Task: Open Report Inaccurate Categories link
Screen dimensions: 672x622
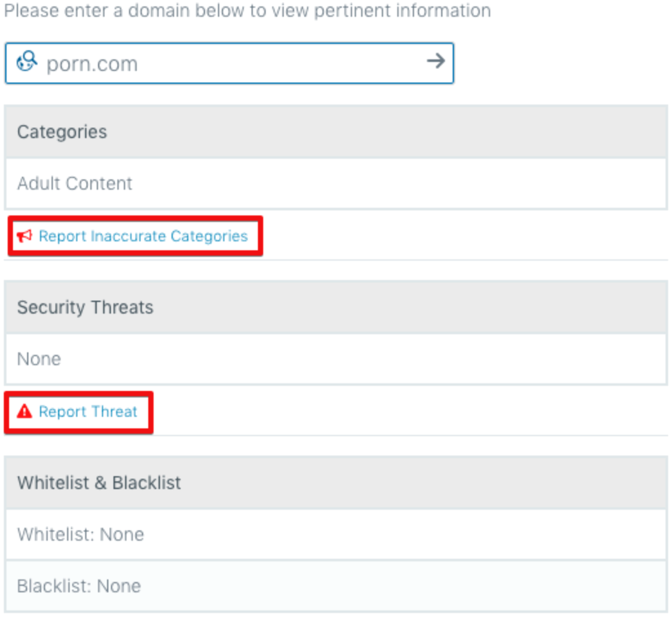Action: tap(143, 236)
